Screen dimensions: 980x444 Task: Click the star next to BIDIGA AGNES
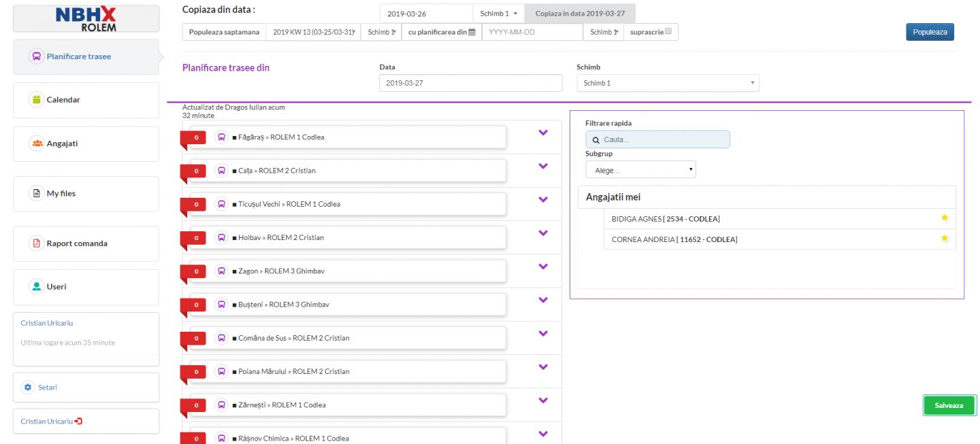pos(945,218)
